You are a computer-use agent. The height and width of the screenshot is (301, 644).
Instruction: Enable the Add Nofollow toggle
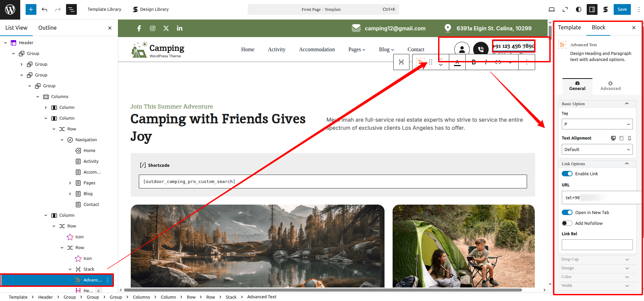click(567, 223)
